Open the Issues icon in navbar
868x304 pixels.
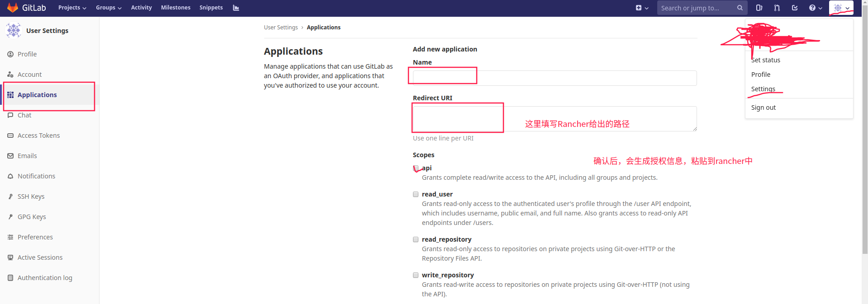coord(759,8)
